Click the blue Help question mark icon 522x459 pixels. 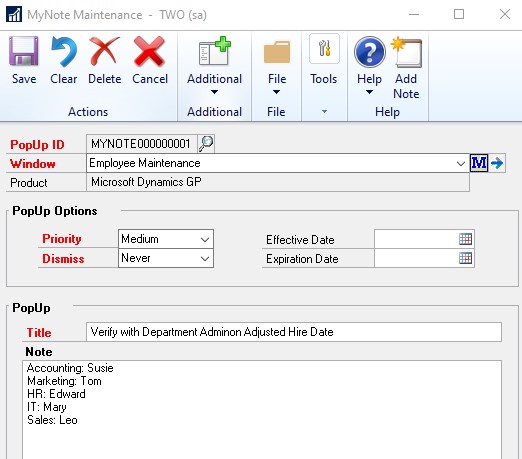pyautogui.click(x=370, y=52)
